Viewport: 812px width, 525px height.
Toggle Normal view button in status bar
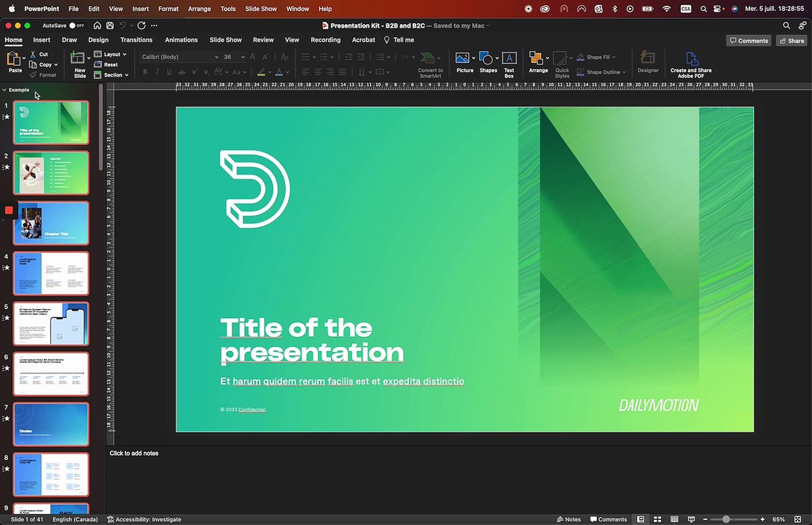[641, 519]
